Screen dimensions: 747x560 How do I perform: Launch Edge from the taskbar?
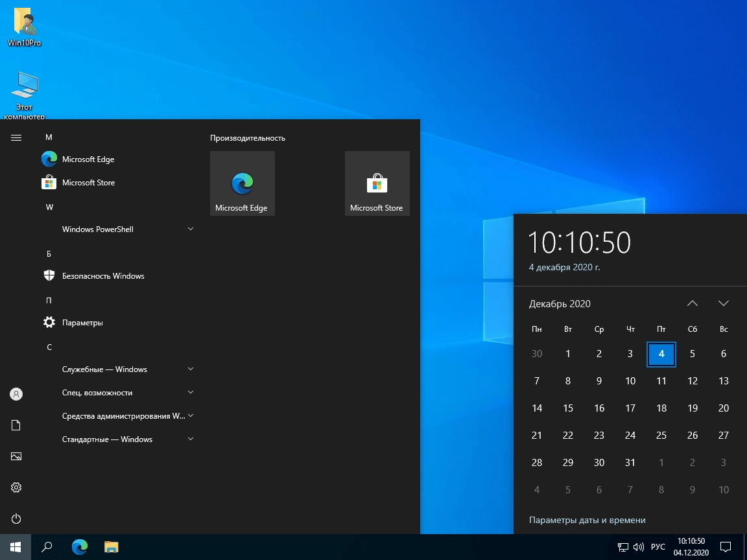(x=80, y=546)
